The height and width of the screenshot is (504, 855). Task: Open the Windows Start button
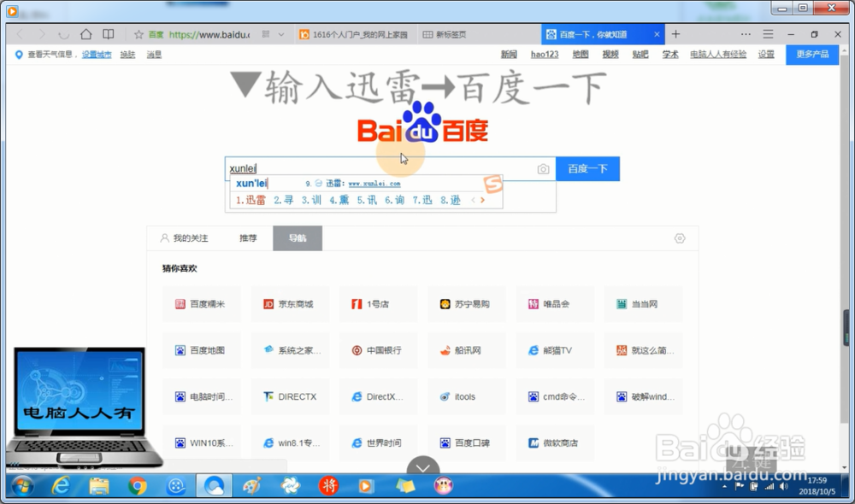[23, 486]
